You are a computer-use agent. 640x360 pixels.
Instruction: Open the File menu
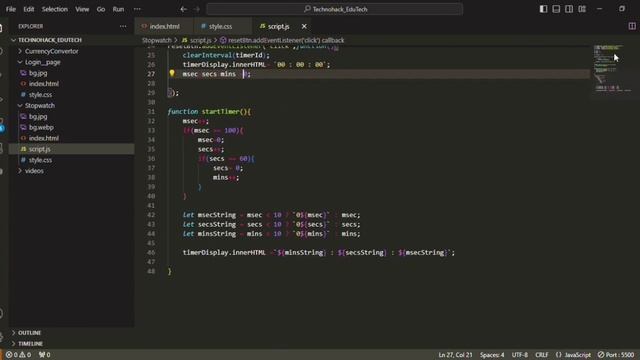[11, 9]
